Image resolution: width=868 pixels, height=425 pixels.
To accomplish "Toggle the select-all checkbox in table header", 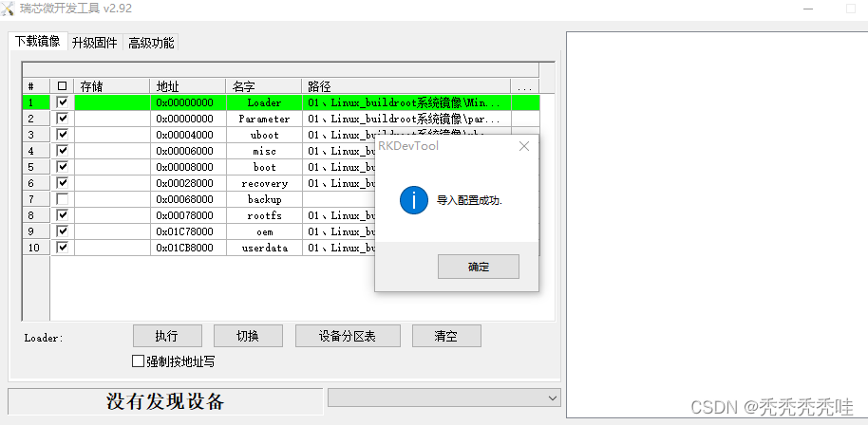I will point(62,86).
